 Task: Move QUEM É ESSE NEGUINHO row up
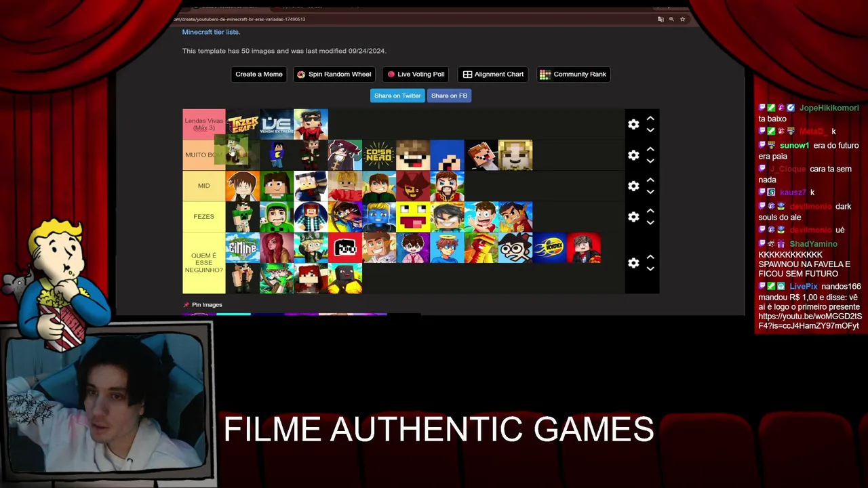650,257
